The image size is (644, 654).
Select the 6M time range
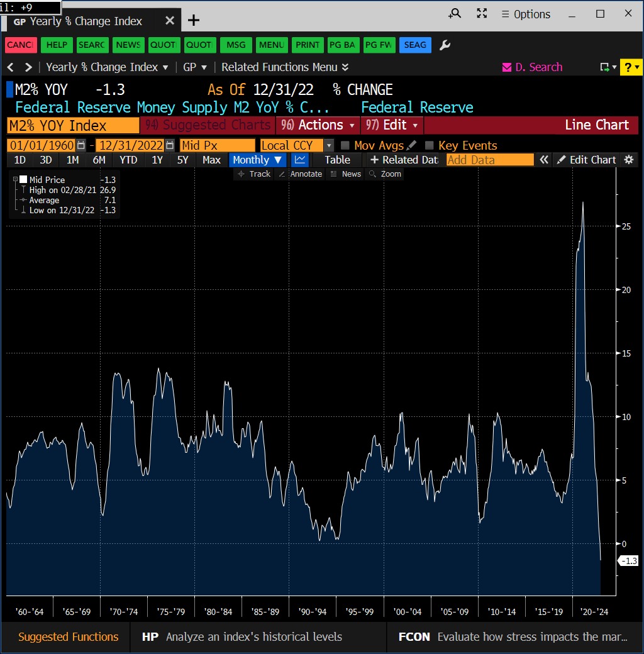99,160
